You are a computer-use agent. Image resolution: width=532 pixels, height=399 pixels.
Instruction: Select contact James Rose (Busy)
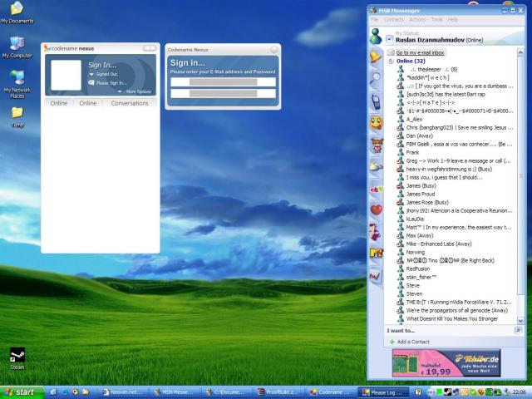pyautogui.click(x=427, y=202)
